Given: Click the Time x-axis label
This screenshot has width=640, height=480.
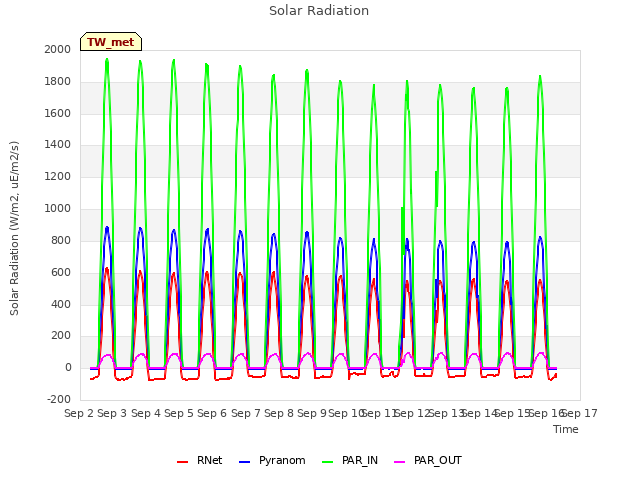Looking at the screenshot, I should pos(566,429).
